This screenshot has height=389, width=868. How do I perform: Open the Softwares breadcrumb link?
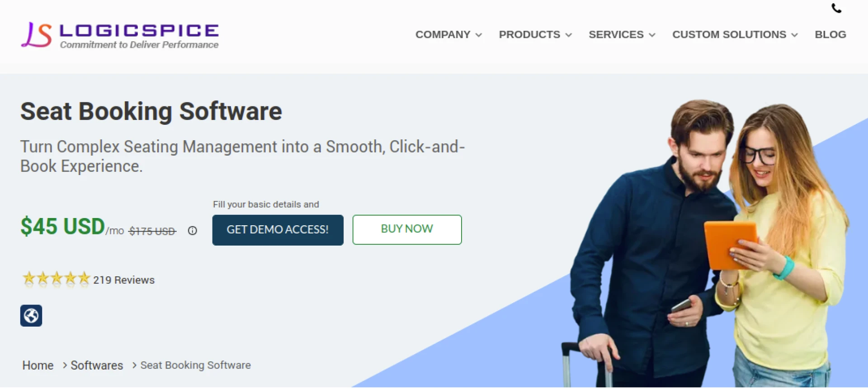click(97, 365)
